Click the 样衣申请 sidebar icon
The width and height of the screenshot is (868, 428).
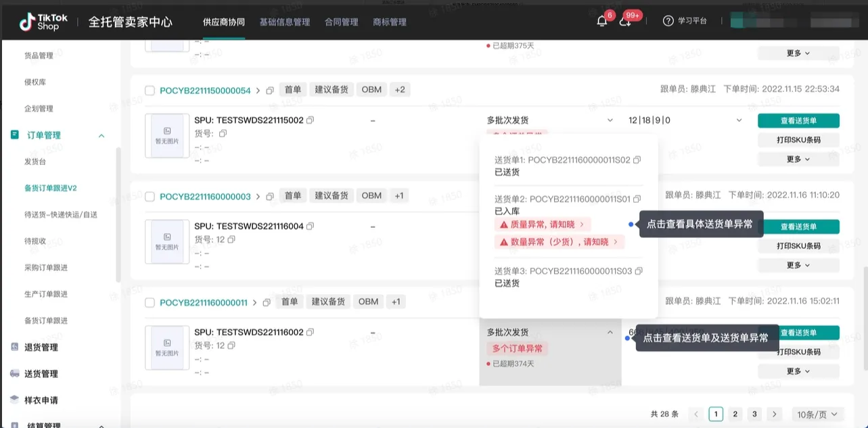click(x=15, y=400)
